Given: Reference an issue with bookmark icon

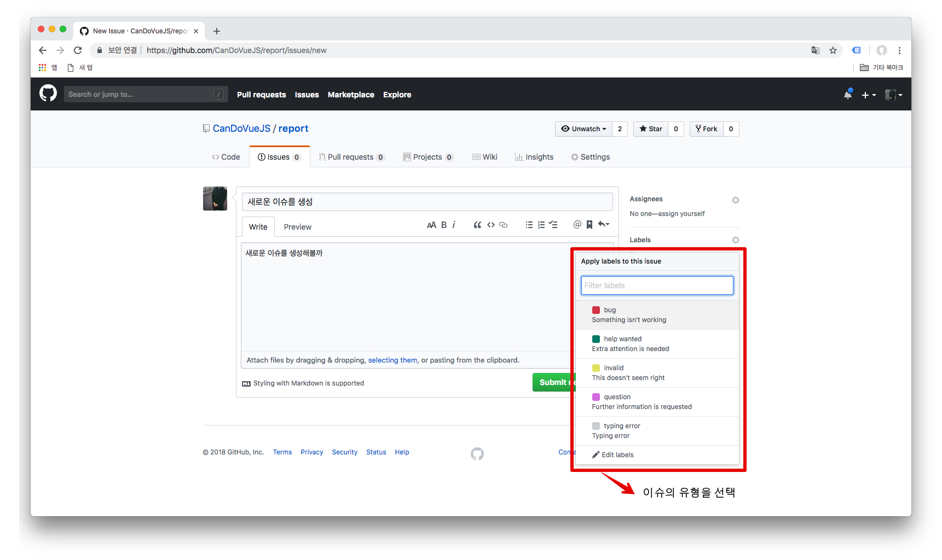Looking at the screenshot, I should click(590, 225).
